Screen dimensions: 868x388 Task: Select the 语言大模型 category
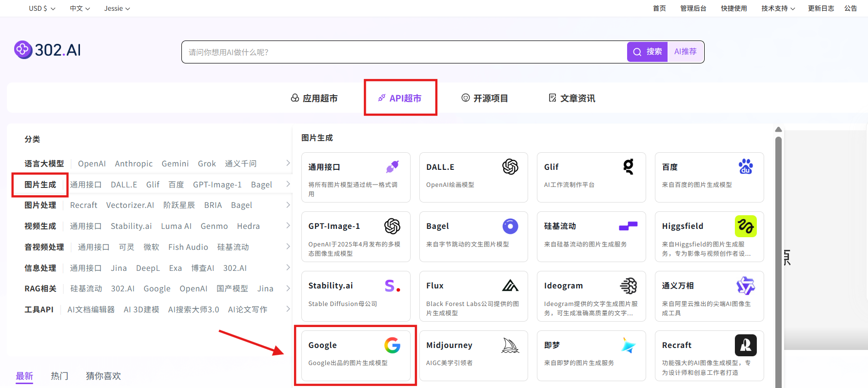coord(44,163)
